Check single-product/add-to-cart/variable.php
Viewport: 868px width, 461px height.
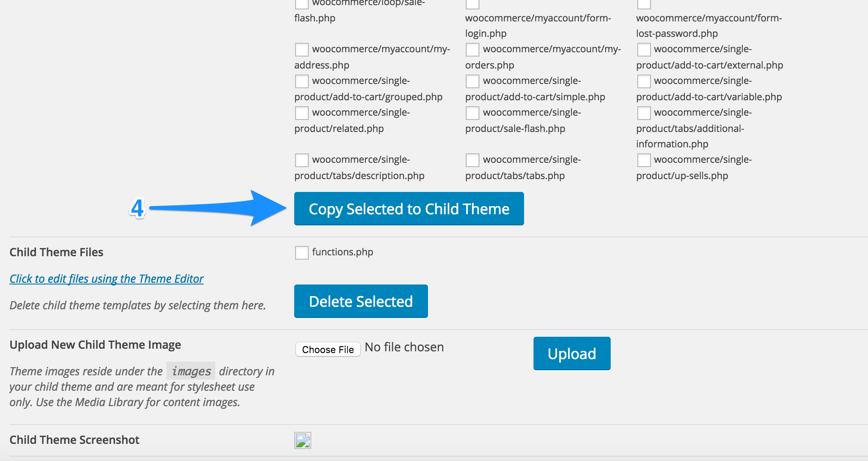pos(644,81)
